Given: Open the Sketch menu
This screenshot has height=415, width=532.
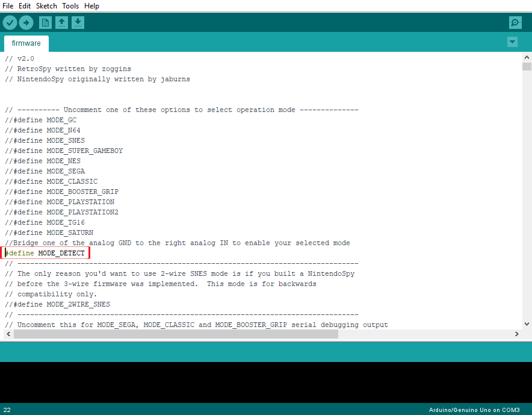Looking at the screenshot, I should (46, 6).
